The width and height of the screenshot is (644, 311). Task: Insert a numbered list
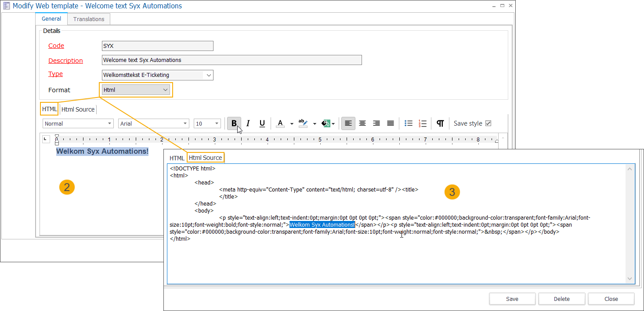[422, 123]
